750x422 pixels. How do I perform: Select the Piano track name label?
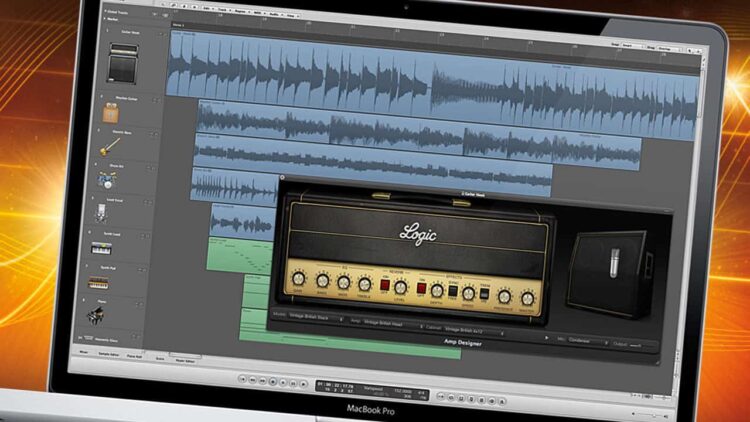(102, 301)
